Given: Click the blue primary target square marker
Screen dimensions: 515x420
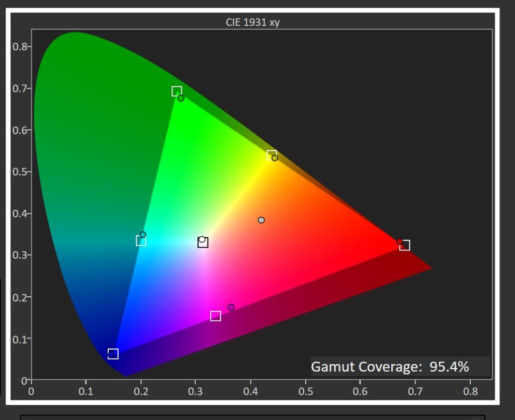Looking at the screenshot, I should click(x=113, y=354).
